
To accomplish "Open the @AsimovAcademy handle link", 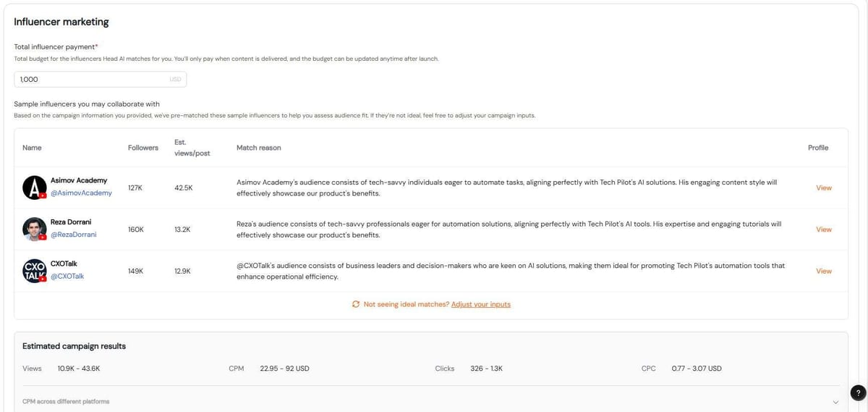I will click(x=81, y=193).
